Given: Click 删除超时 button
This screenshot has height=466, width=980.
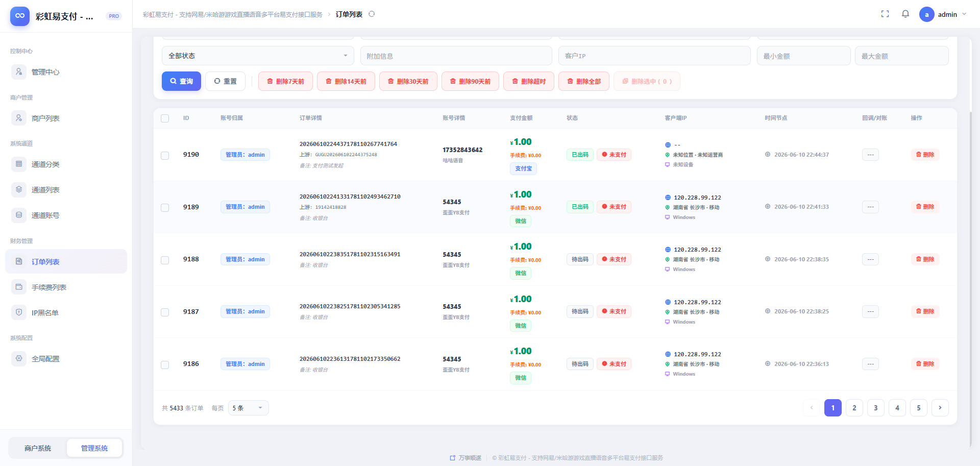Looking at the screenshot, I should tap(529, 81).
